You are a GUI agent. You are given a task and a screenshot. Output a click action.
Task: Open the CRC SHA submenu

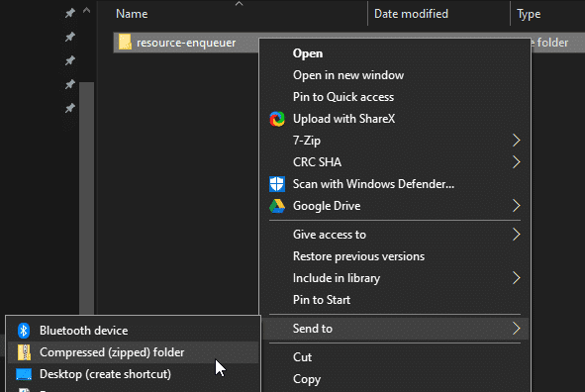395,162
